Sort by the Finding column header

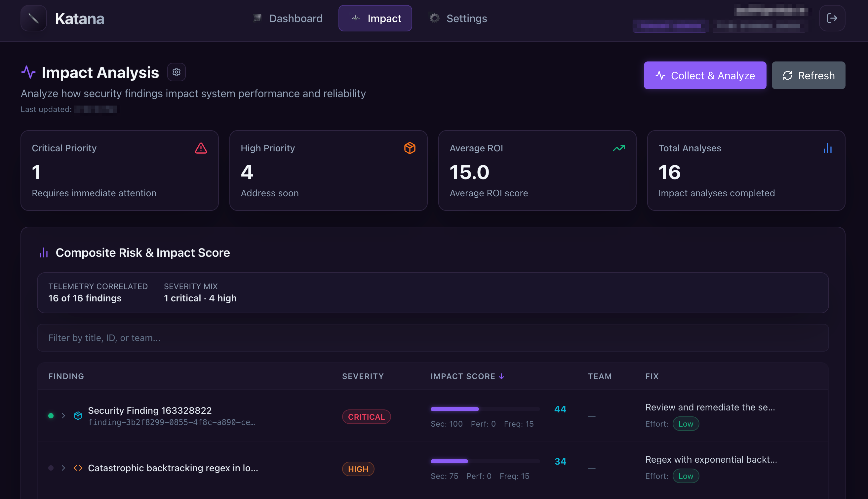pyautogui.click(x=66, y=376)
